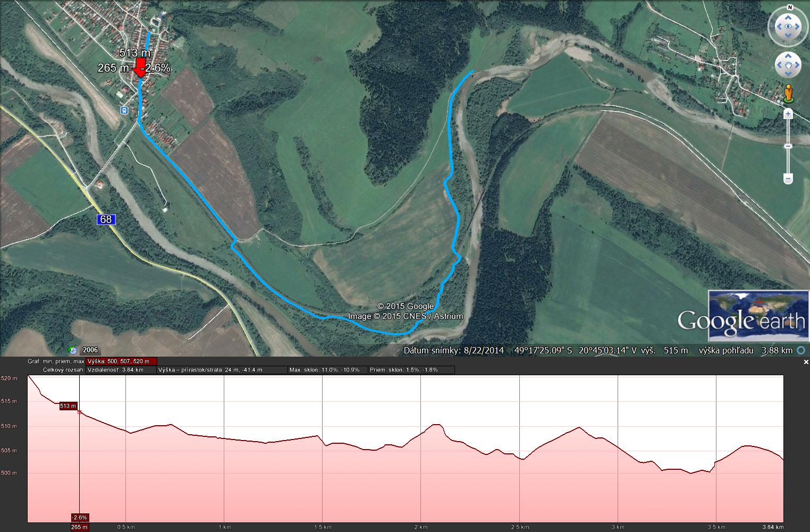The height and width of the screenshot is (532, 810).
Task: Zoom in with the plus button
Action: point(788,114)
